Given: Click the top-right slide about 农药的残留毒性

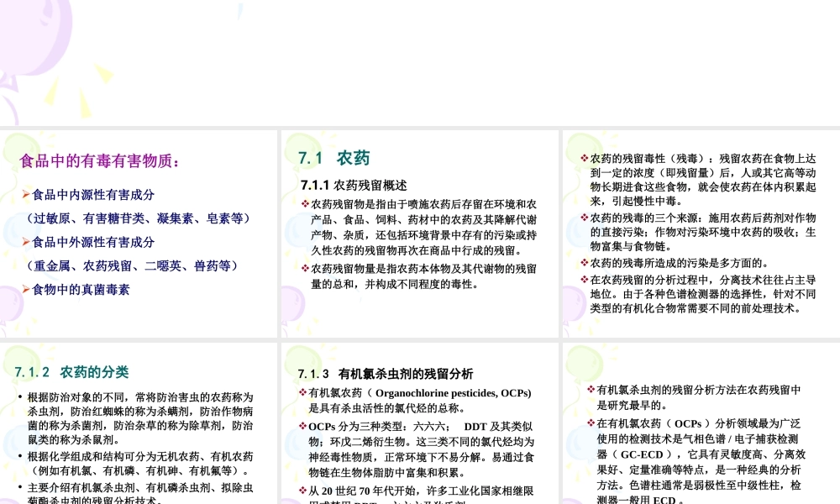Looking at the screenshot, I should [x=697, y=235].
